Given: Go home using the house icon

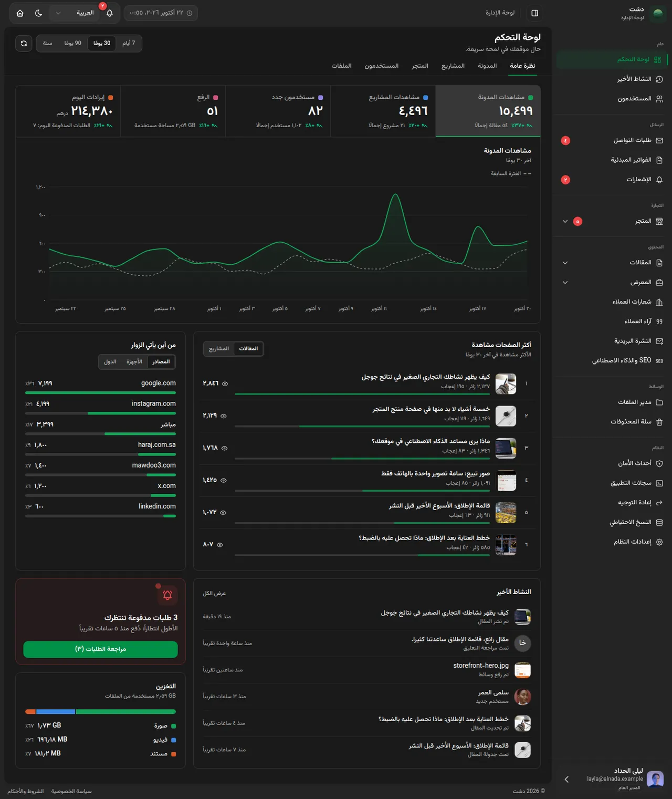Looking at the screenshot, I should pos(20,13).
